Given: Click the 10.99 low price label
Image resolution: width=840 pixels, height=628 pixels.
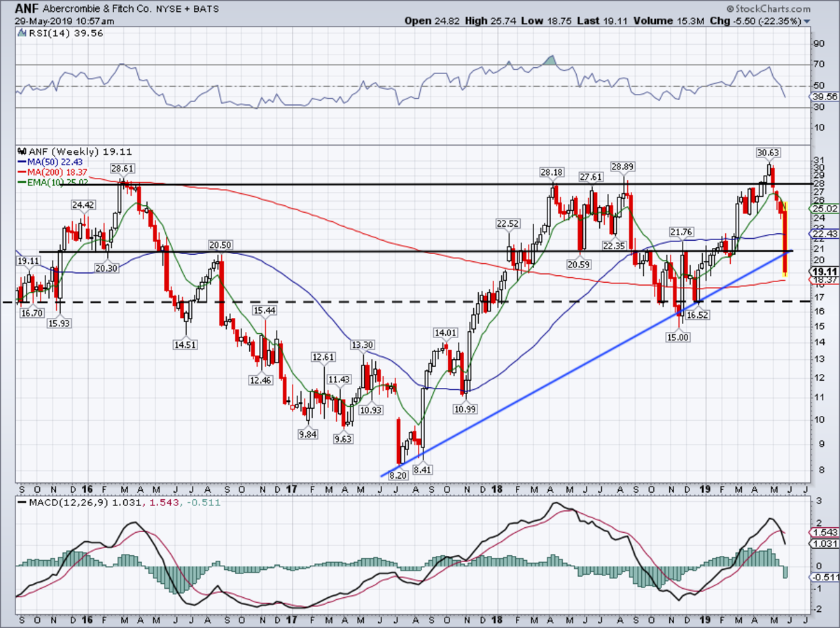Looking at the screenshot, I should click(465, 409).
